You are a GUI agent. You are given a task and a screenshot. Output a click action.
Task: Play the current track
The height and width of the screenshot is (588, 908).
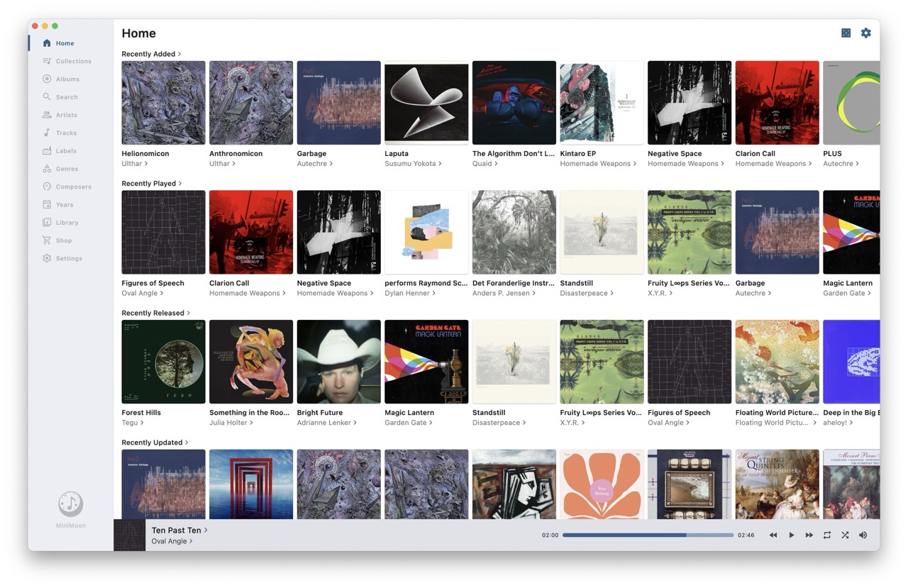[792, 536]
